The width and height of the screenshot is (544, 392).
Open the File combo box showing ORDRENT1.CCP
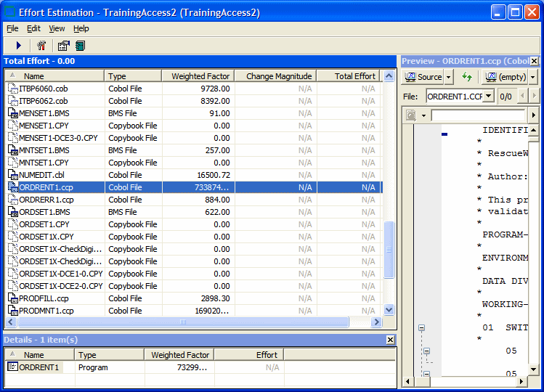[488, 96]
